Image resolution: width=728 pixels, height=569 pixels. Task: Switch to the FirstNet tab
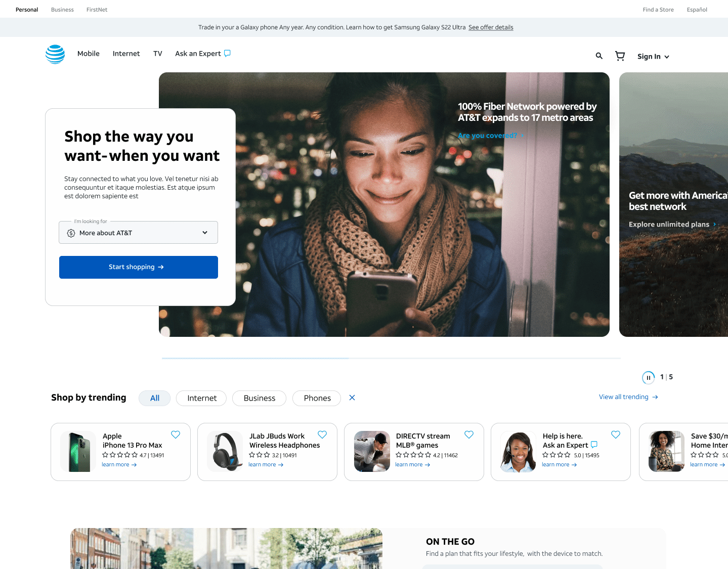pyautogui.click(x=97, y=10)
